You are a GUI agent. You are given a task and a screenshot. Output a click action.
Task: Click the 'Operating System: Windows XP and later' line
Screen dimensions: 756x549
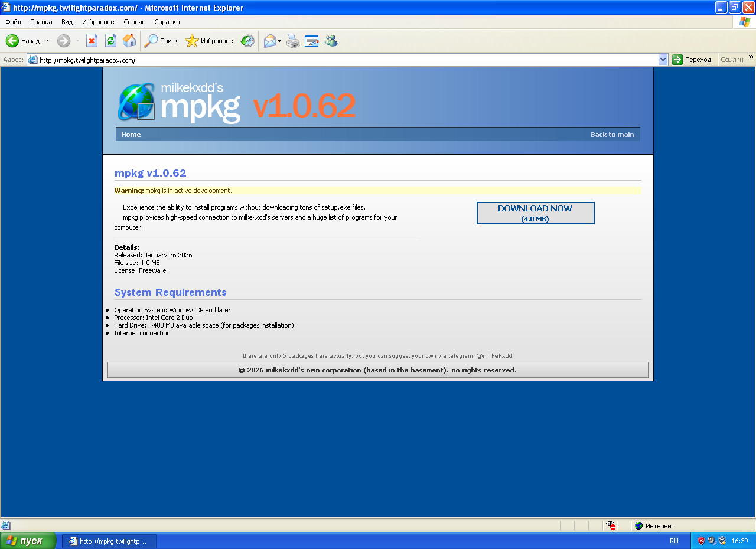click(x=172, y=310)
